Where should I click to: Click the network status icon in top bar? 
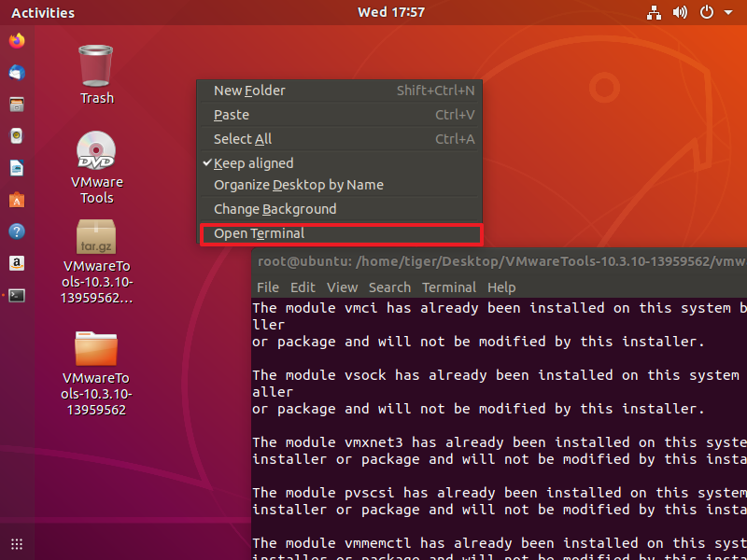coord(654,12)
